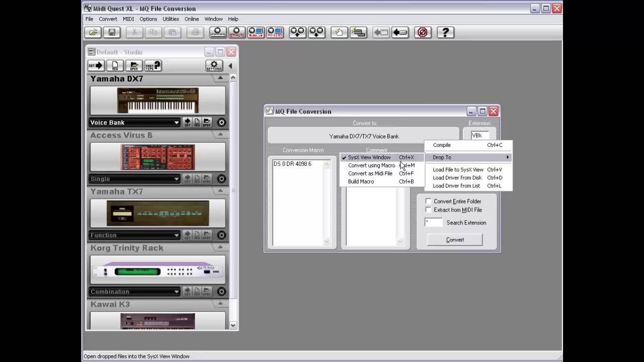Click the Get button in Studio toolbar
This screenshot has width=644, height=362.
(x=96, y=65)
